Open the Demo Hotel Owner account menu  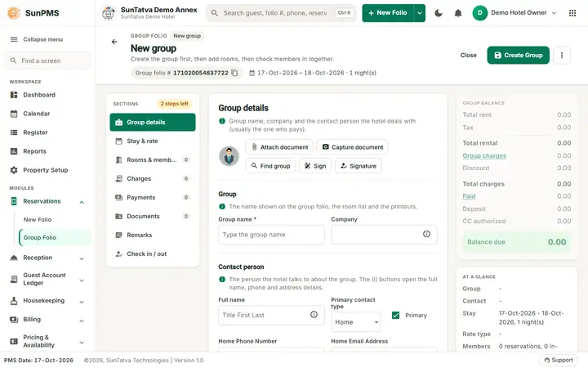tap(514, 13)
